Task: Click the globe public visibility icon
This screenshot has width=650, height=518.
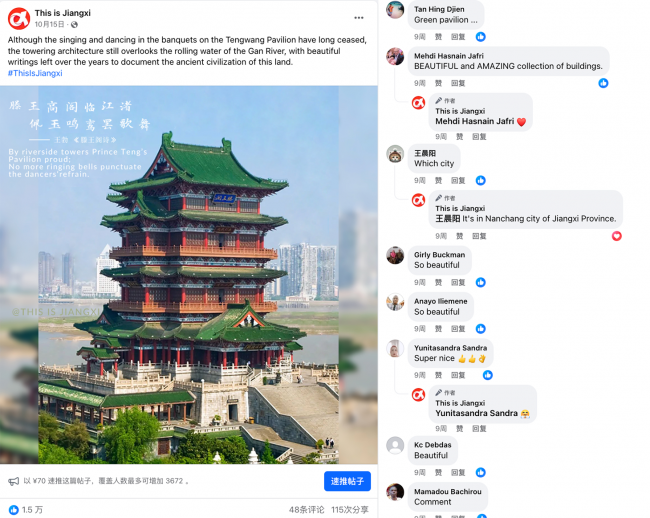Action: click(x=74, y=24)
